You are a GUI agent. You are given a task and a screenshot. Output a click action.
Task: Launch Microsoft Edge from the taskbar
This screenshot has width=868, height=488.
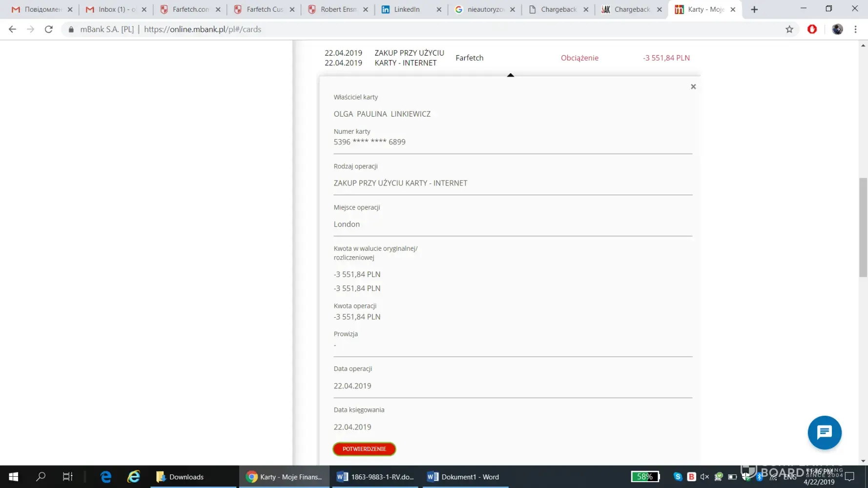105,477
